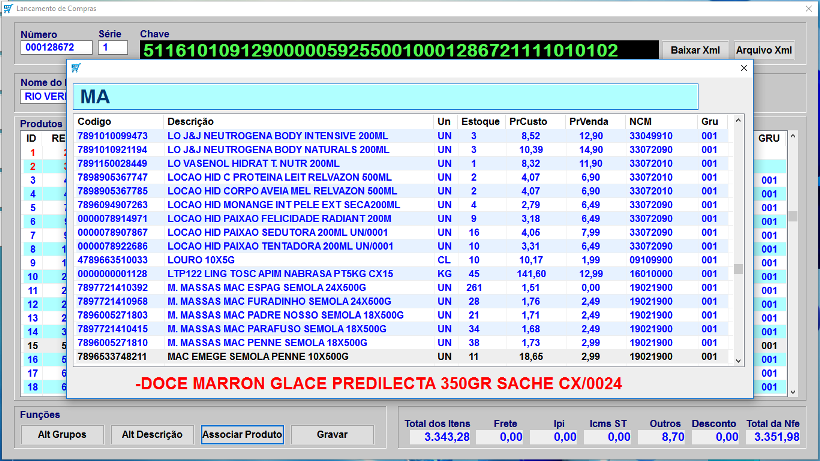Click the Icms ST value field
Viewport: 820px width, 461px height.
tap(607, 437)
